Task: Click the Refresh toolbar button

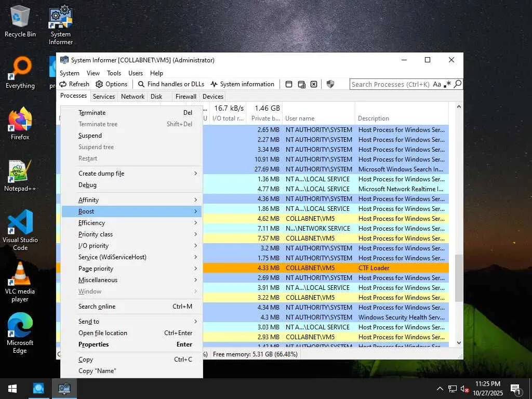Action: coord(74,84)
